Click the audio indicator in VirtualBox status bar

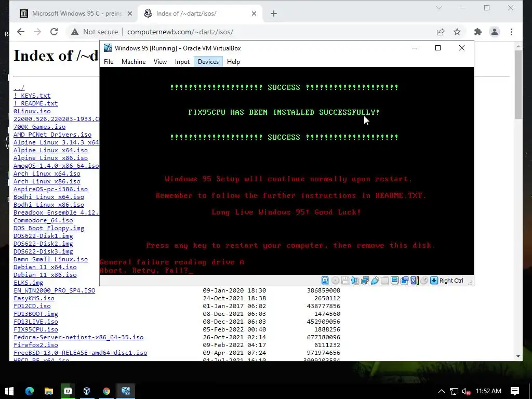355,280
